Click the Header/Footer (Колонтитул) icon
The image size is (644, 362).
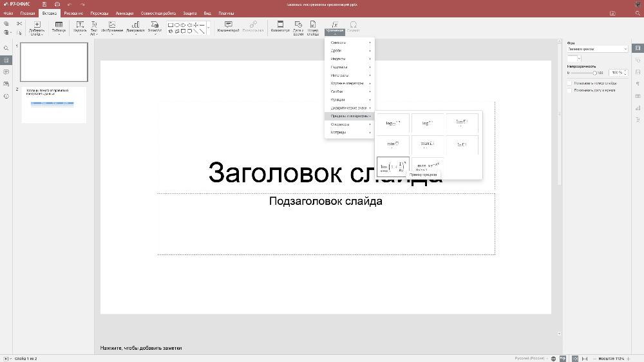[x=279, y=27]
